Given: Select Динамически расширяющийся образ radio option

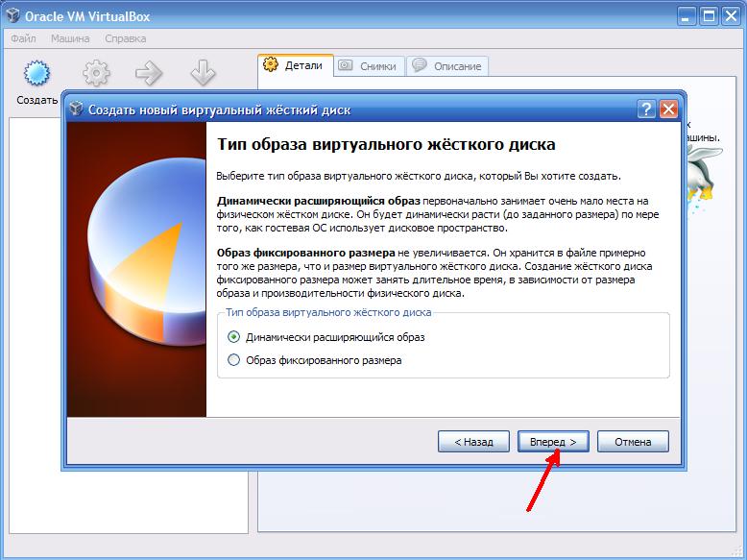Looking at the screenshot, I should click(233, 337).
